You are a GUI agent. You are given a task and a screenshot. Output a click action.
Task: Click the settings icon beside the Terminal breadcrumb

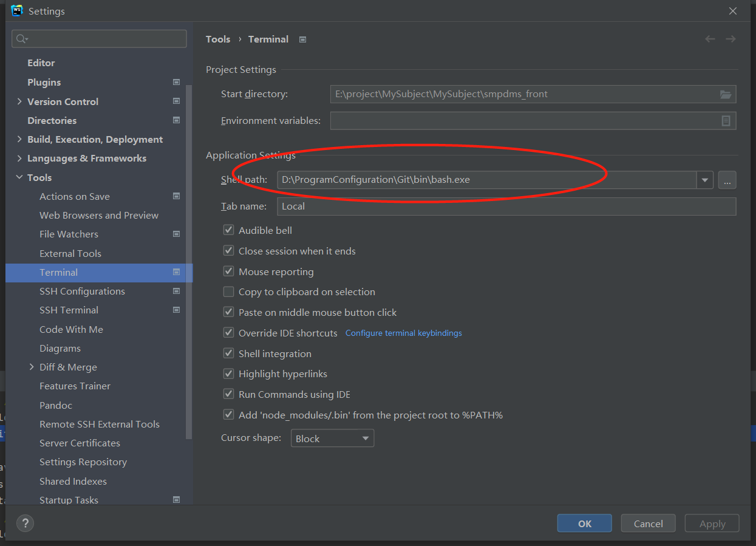pyautogui.click(x=302, y=39)
